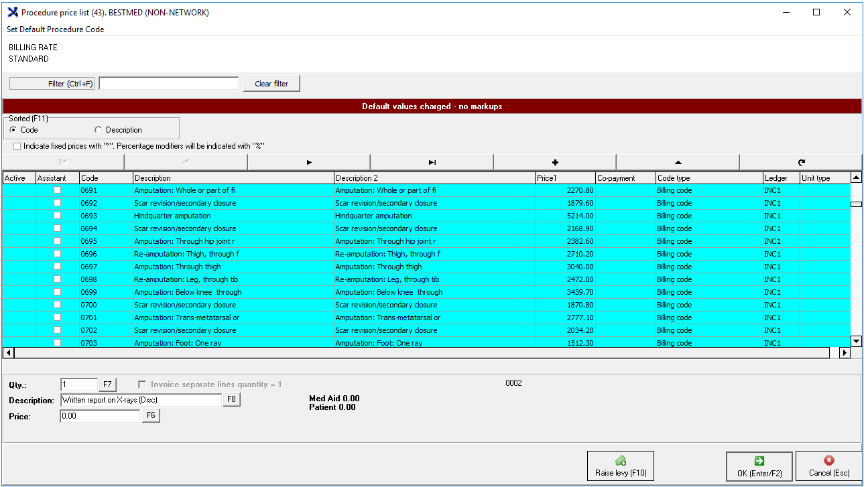Screen dimensions: 868x487
Task: Tick Assistant checkbox for code 0693
Action: coord(57,216)
